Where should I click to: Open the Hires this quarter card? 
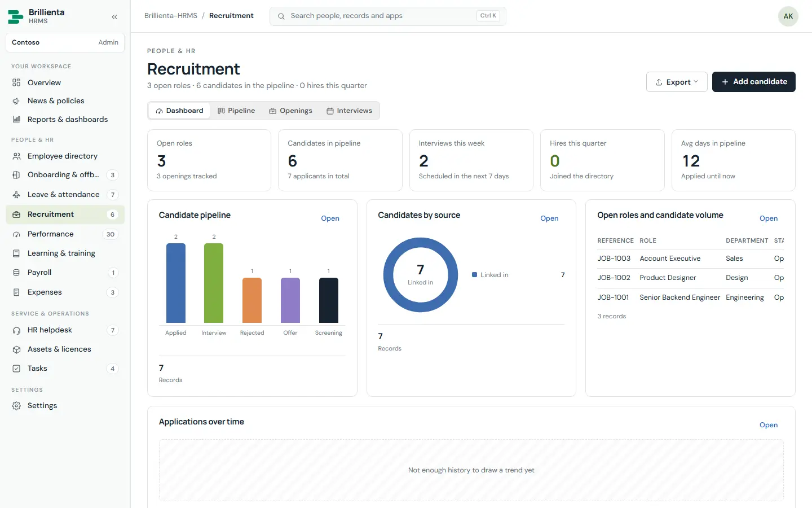(x=602, y=160)
